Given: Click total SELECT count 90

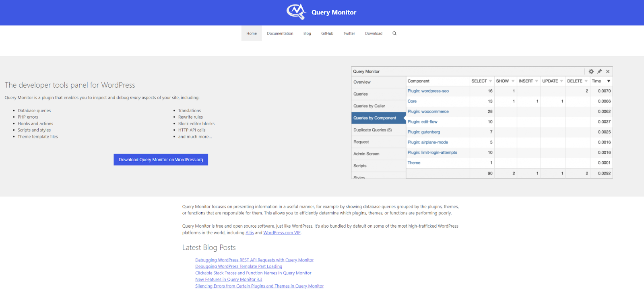Looking at the screenshot, I should click(490, 173).
